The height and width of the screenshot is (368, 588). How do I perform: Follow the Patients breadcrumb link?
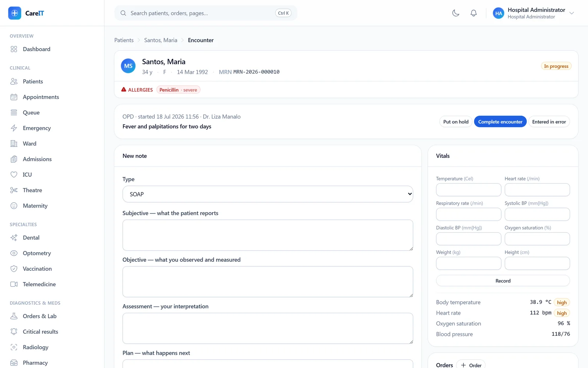click(x=124, y=40)
